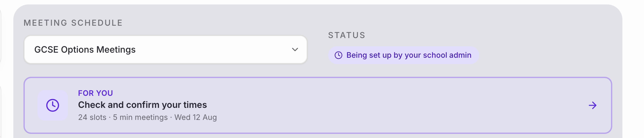The height and width of the screenshot is (138, 644).
Task: Open the GCSE Options Meetings dropdown
Action: click(x=165, y=49)
